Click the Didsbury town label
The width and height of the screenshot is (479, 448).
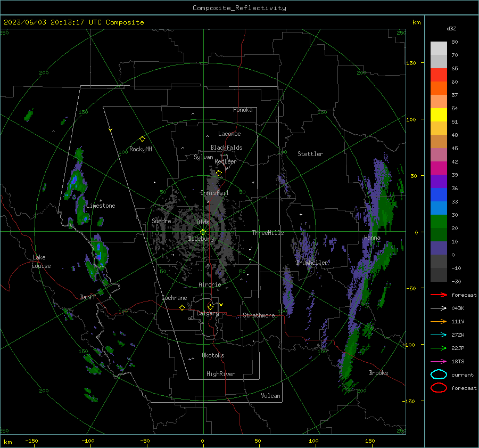[x=201, y=239]
